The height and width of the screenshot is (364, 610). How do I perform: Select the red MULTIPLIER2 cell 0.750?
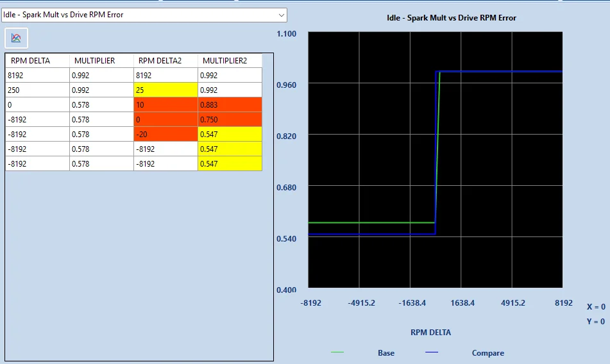tap(230, 120)
